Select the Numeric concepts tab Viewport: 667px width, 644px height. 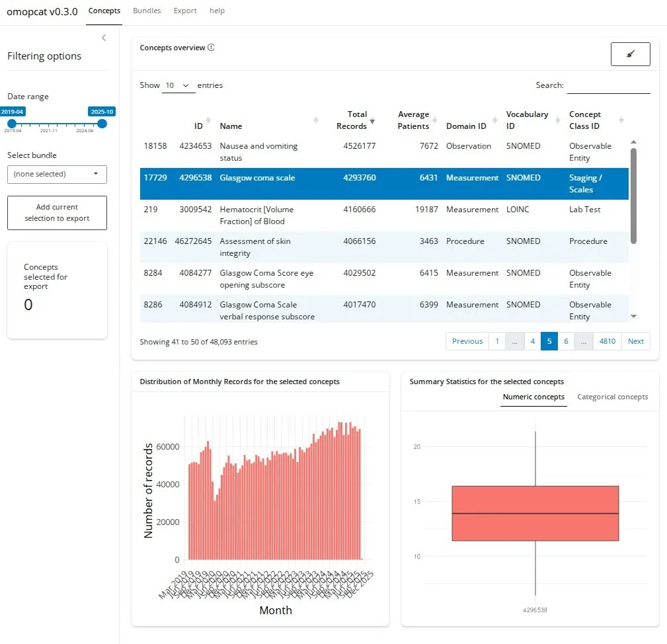coord(533,397)
